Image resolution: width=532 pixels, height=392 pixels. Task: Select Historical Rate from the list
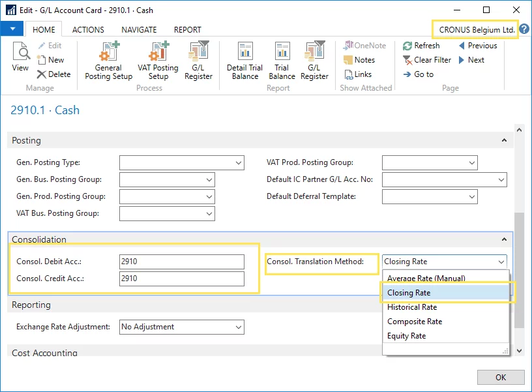[412, 307]
